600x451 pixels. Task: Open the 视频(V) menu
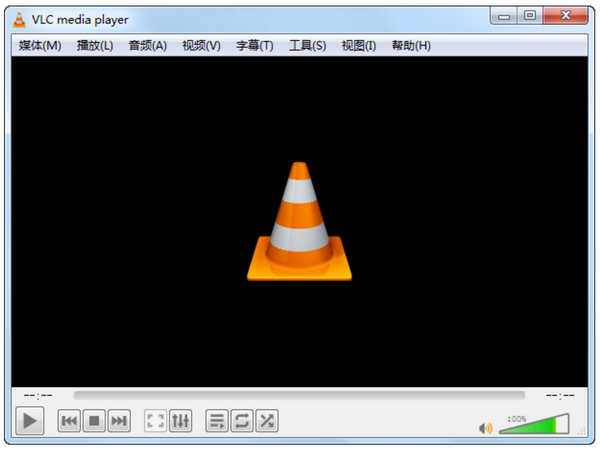(201, 46)
